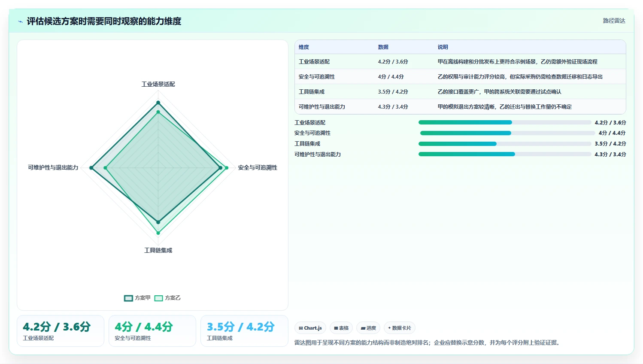Open the 工业场景适配 score card
The width and height of the screenshot is (643, 364).
61,331
